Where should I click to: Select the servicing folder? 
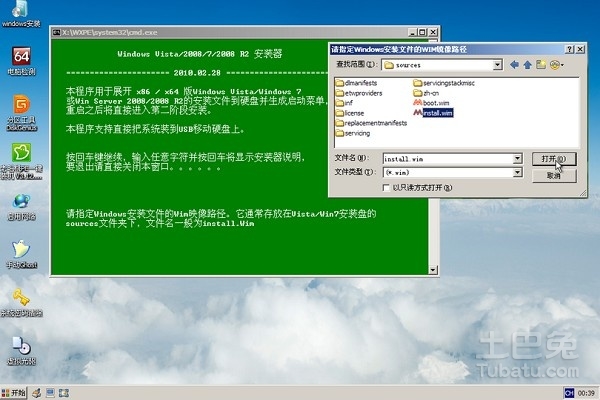353,133
